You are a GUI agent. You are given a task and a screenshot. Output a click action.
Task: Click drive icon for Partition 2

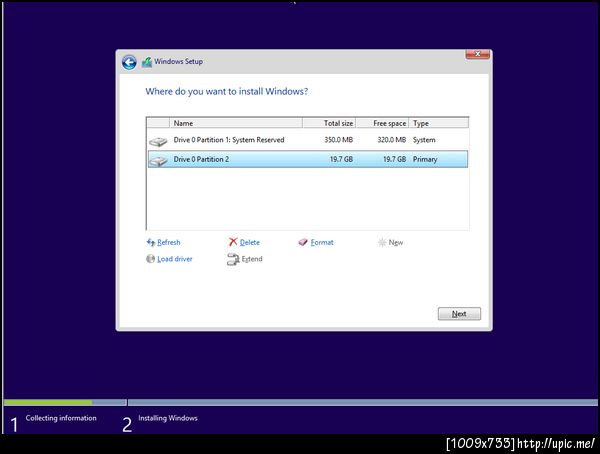tap(158, 160)
